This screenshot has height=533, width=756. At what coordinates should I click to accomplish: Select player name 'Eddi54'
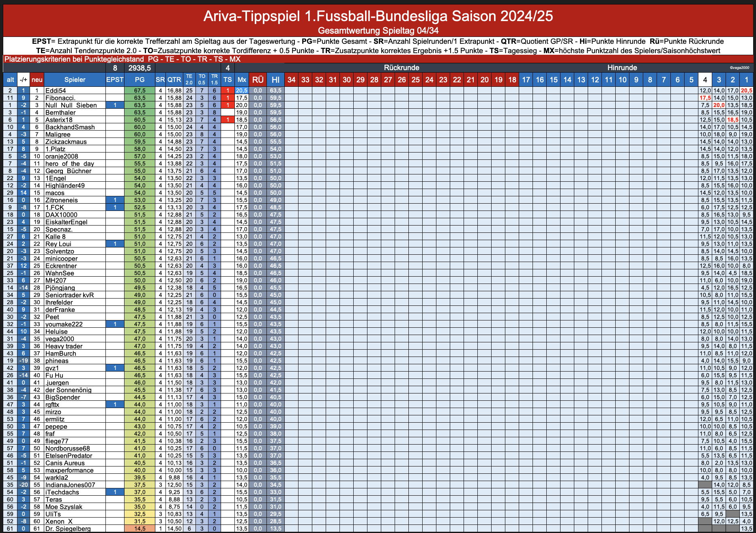(56, 90)
